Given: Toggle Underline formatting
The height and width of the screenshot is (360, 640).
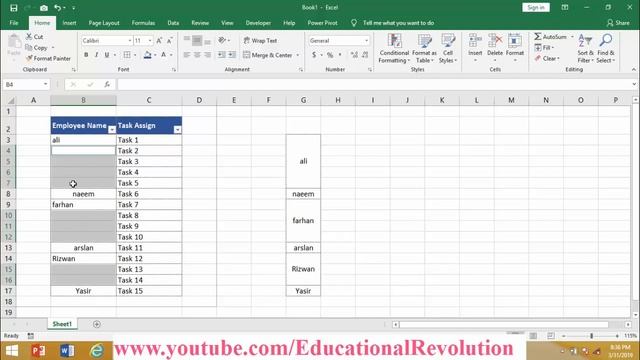Looking at the screenshot, I should coord(107,55).
